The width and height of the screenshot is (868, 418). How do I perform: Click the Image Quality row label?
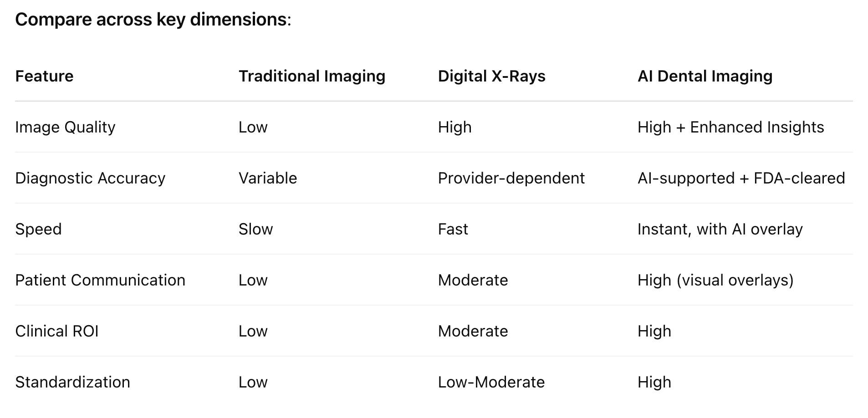(65, 127)
